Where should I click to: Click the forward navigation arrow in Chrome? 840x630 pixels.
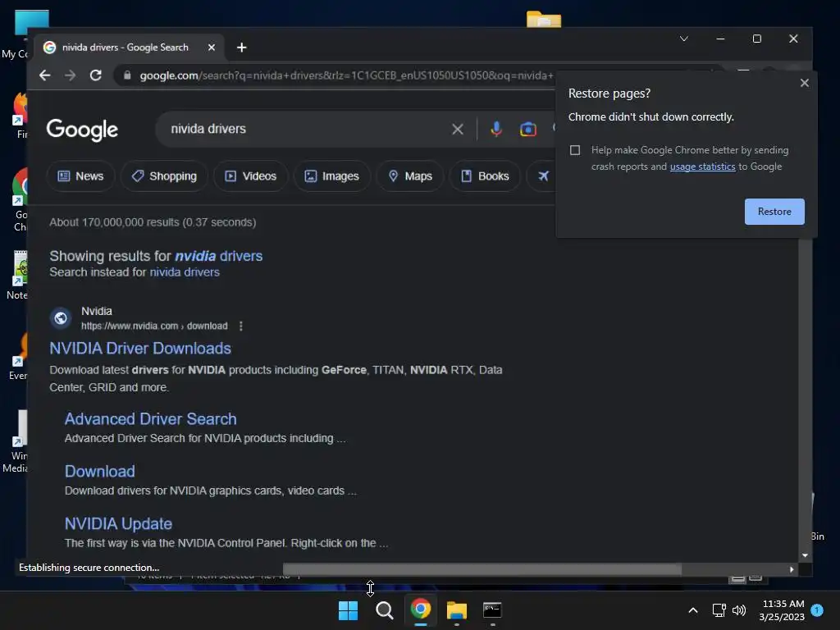tap(71, 75)
